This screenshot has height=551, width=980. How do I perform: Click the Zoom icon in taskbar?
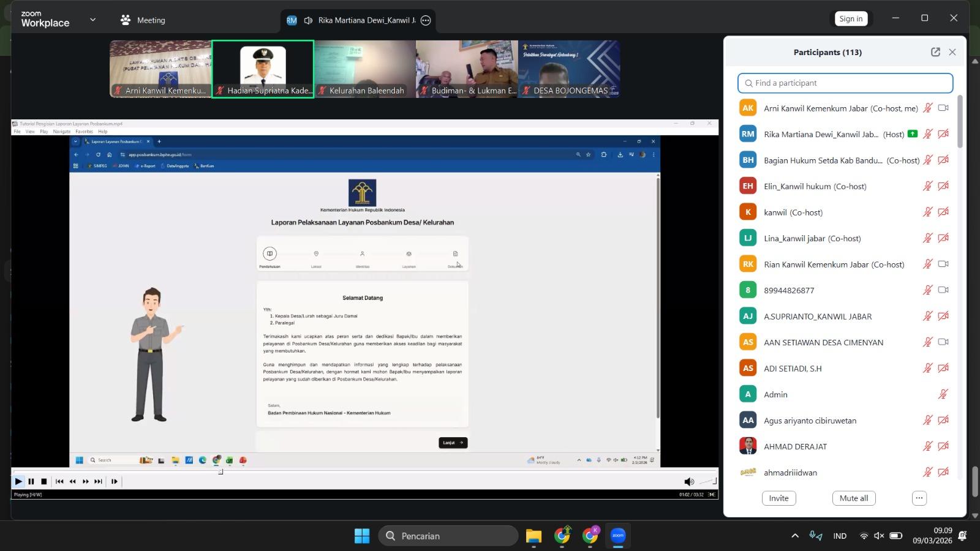(618, 536)
